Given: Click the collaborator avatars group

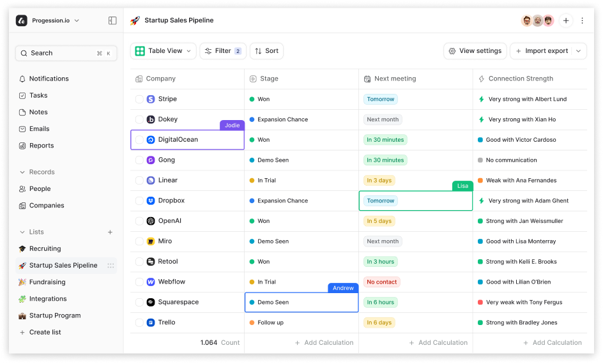Looking at the screenshot, I should click(x=538, y=20).
